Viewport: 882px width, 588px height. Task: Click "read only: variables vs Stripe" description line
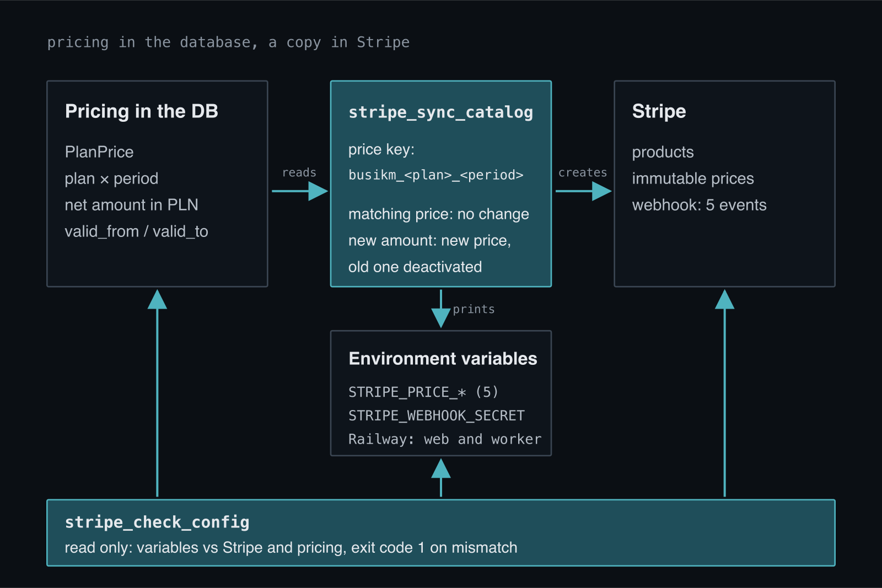coord(291,548)
